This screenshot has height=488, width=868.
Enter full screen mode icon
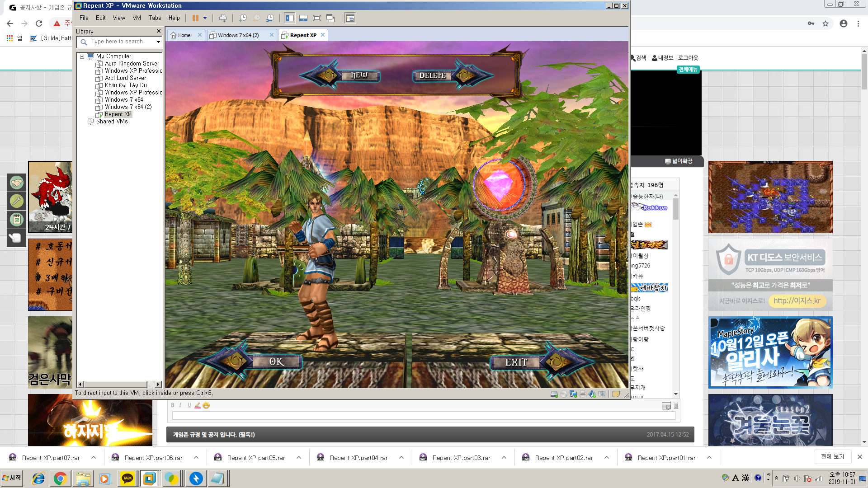tap(317, 18)
